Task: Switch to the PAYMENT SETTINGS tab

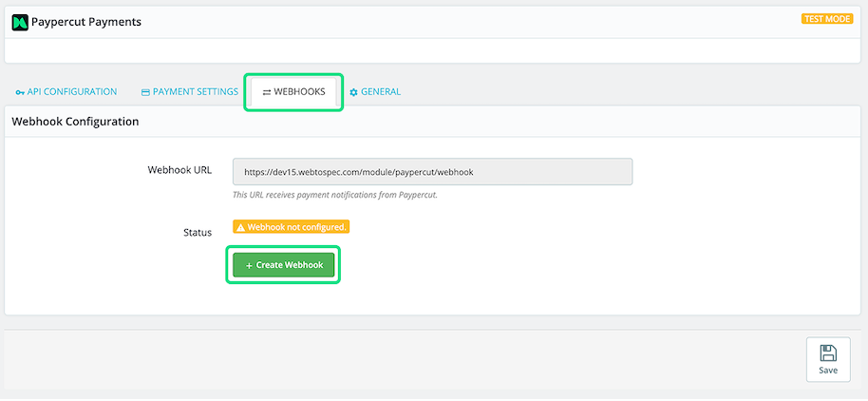Action: click(190, 92)
